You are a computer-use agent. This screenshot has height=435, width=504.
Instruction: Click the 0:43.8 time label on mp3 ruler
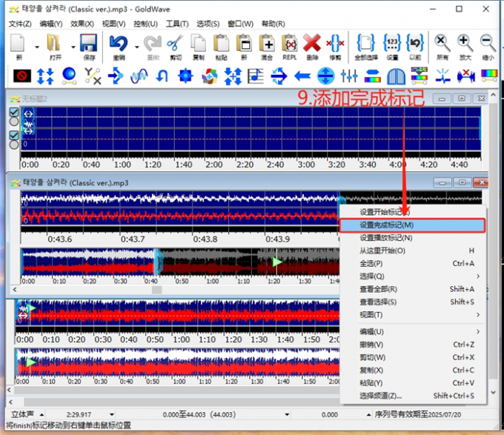click(x=205, y=239)
